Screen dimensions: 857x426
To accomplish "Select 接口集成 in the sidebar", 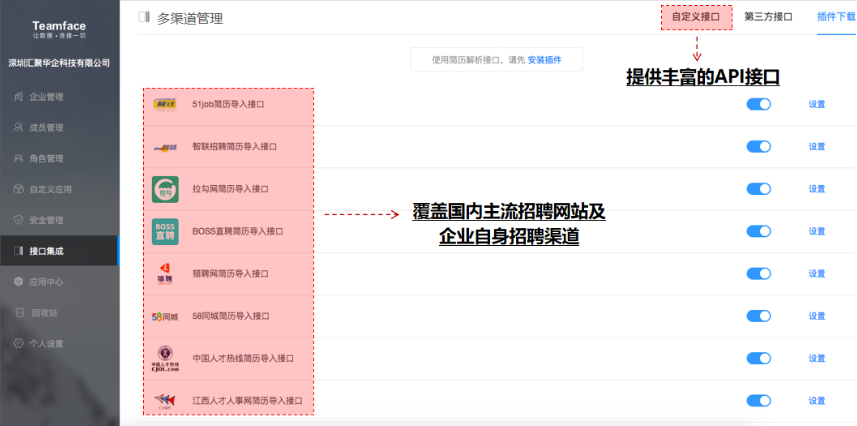I will [59, 251].
